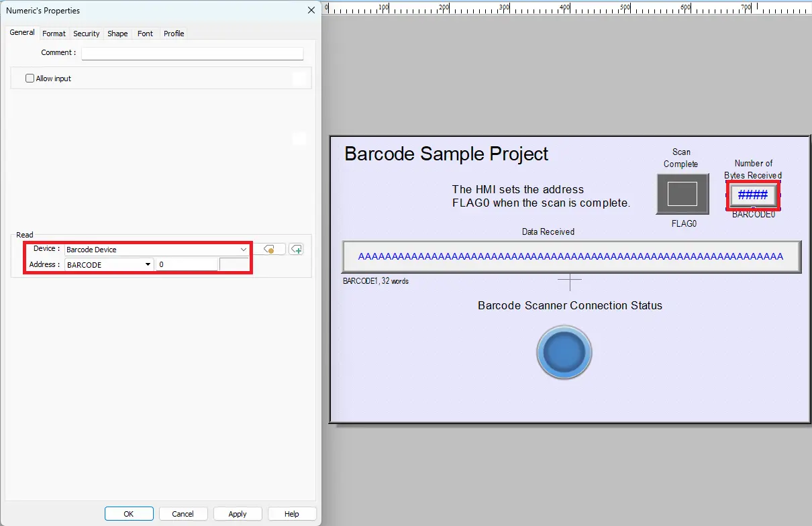Open the address tag settings icon with orange gear

point(270,249)
